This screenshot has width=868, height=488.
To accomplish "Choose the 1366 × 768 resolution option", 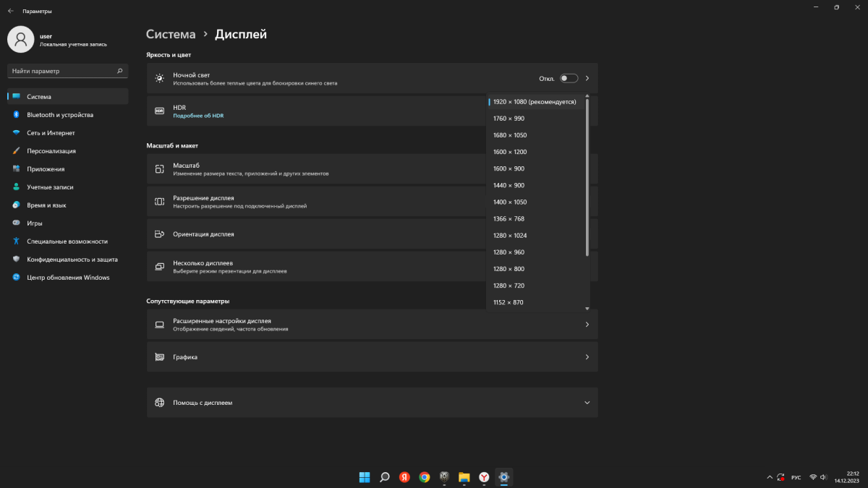I will coord(509,219).
